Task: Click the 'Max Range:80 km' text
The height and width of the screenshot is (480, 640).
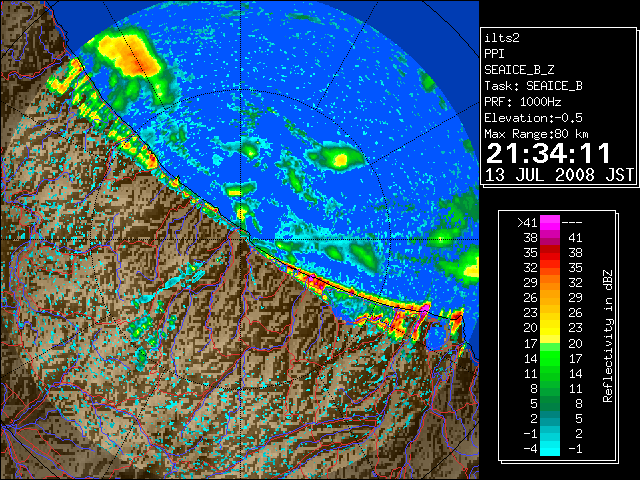Action: [x=536, y=134]
